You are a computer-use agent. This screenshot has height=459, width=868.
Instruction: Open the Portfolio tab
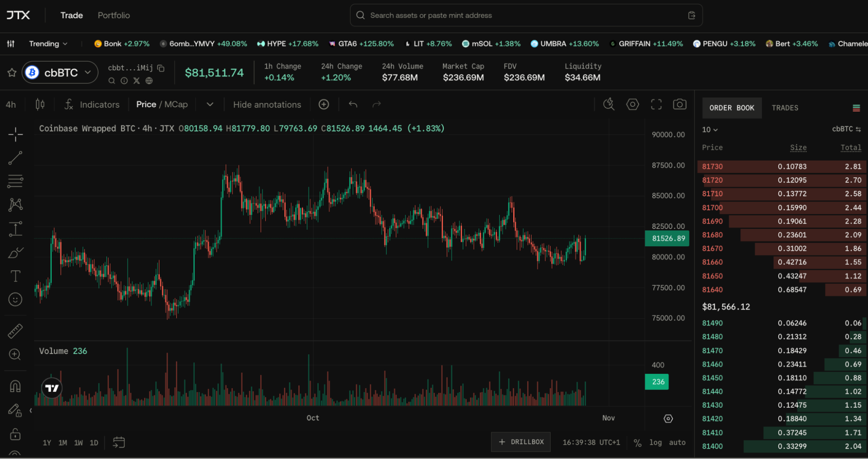(114, 15)
